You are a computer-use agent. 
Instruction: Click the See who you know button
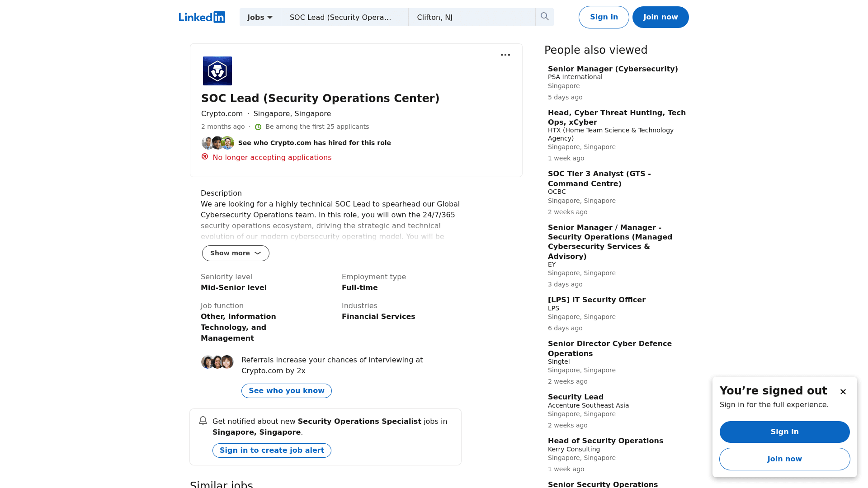[287, 391]
